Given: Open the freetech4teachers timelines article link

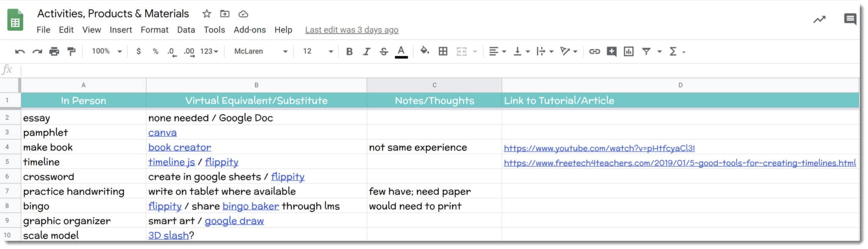Looking at the screenshot, I should pos(680,163).
